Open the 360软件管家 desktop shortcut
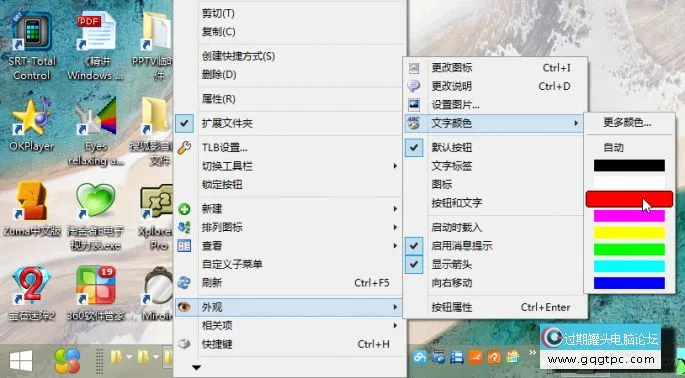685x378 pixels. 96,294
